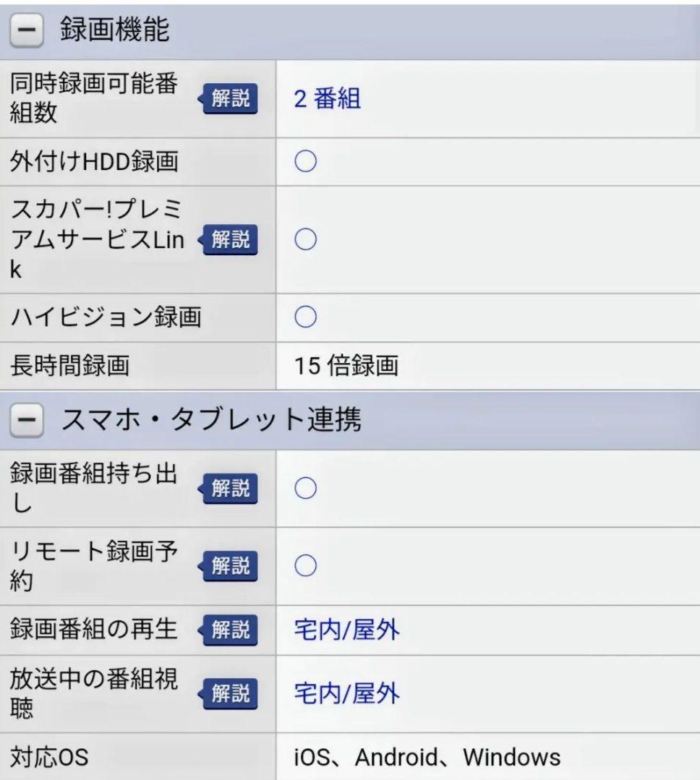Viewport: 700px width, 780px height.
Task: Click the 2 番組 link
Action: [327, 99]
